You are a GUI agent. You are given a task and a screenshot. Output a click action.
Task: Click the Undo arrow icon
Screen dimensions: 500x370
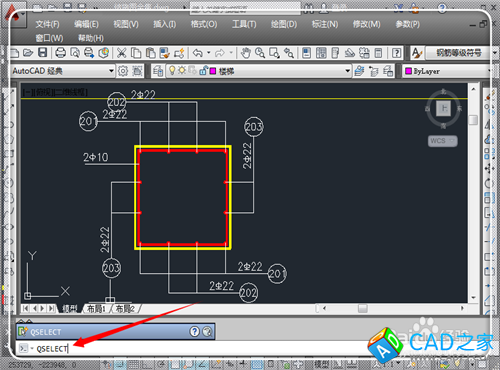click(x=198, y=53)
